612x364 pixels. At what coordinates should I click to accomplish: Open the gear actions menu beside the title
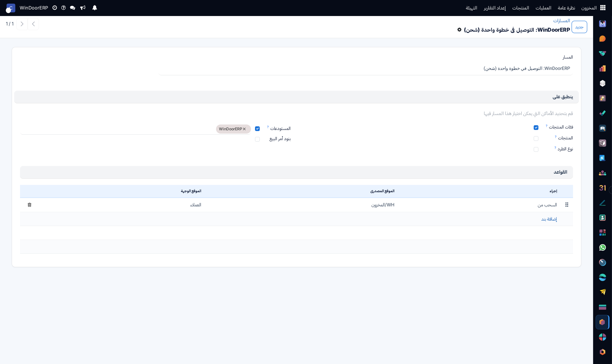[x=459, y=30]
